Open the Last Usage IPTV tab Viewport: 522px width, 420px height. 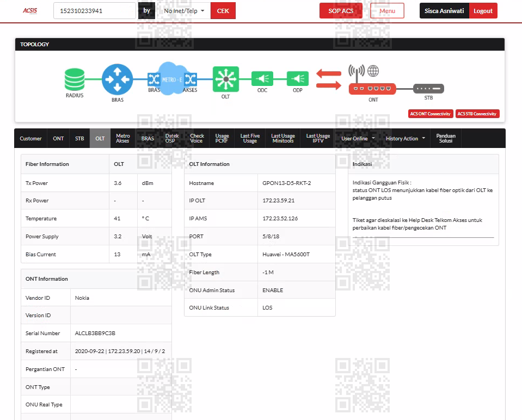(x=318, y=138)
